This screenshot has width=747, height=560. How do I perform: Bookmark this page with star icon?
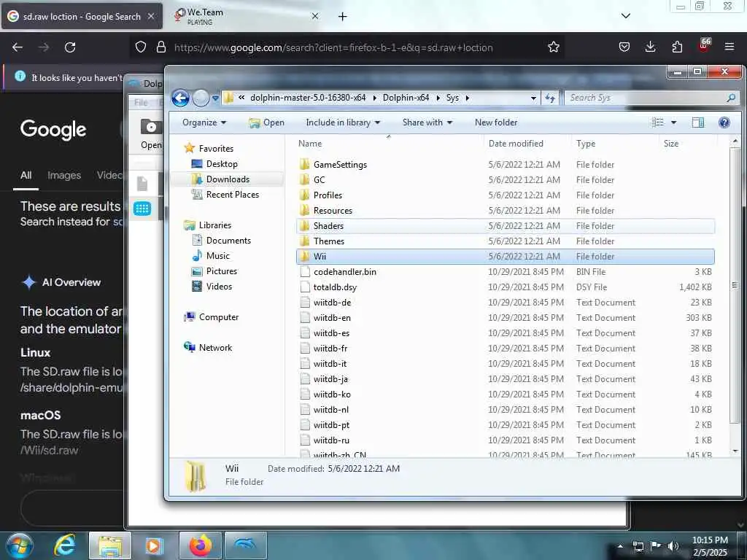coord(553,47)
